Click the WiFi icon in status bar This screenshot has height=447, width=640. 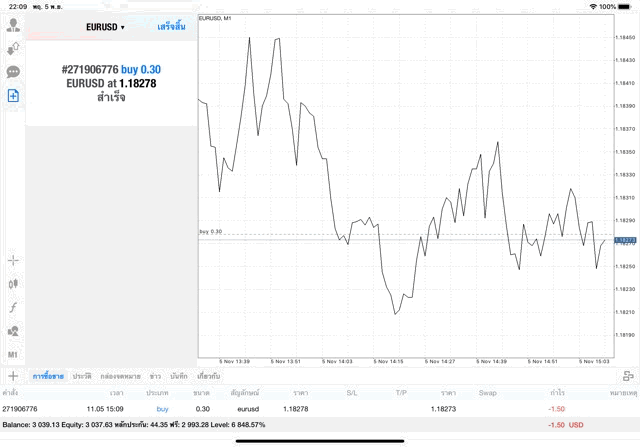tap(593, 7)
